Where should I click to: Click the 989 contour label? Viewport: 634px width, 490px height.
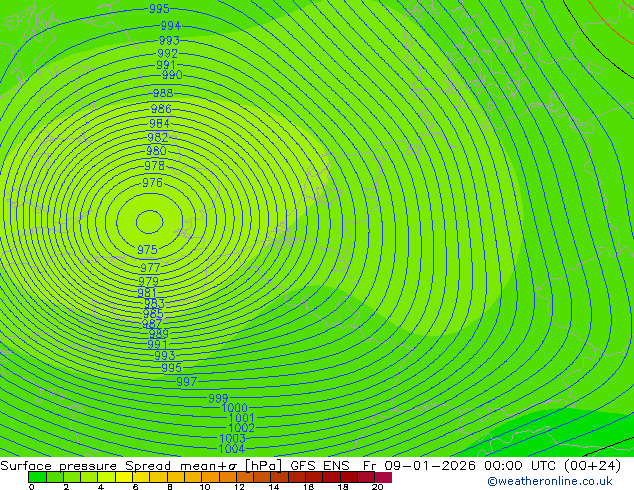158,334
